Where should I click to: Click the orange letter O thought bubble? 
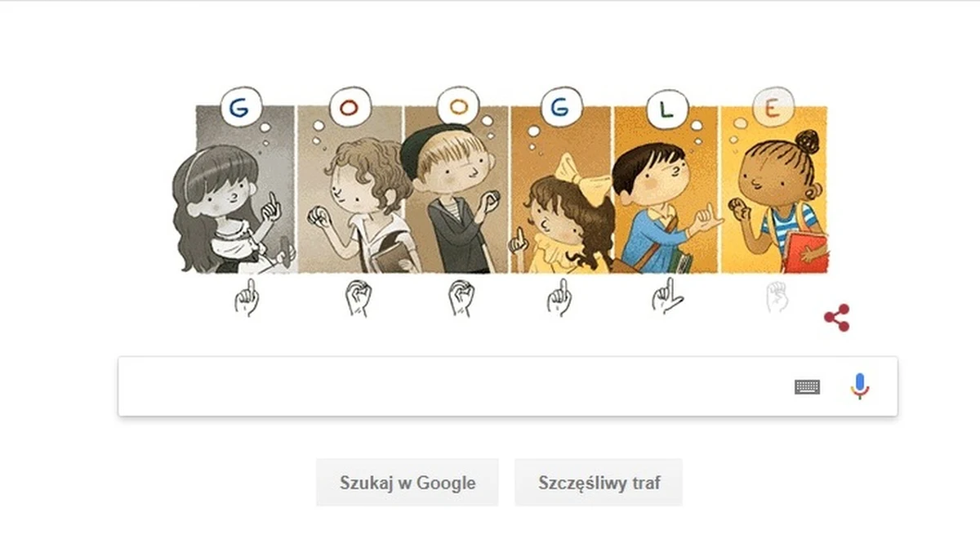click(x=458, y=105)
